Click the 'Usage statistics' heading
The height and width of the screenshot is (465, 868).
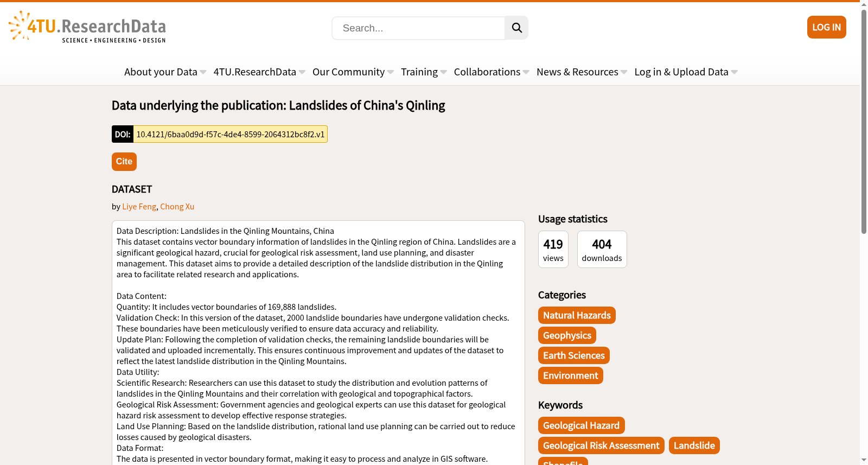coord(573,219)
